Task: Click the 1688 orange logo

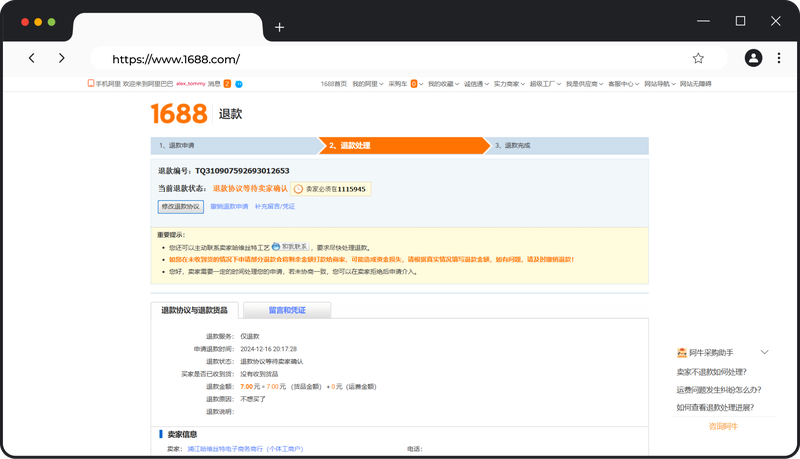Action: [179, 113]
